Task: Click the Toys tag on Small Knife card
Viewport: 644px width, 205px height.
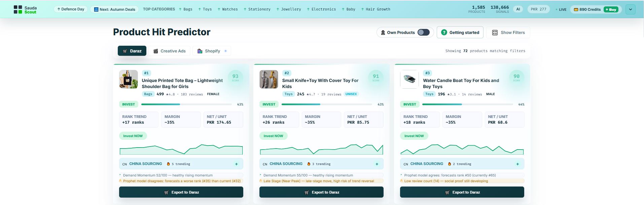Action: (288, 94)
